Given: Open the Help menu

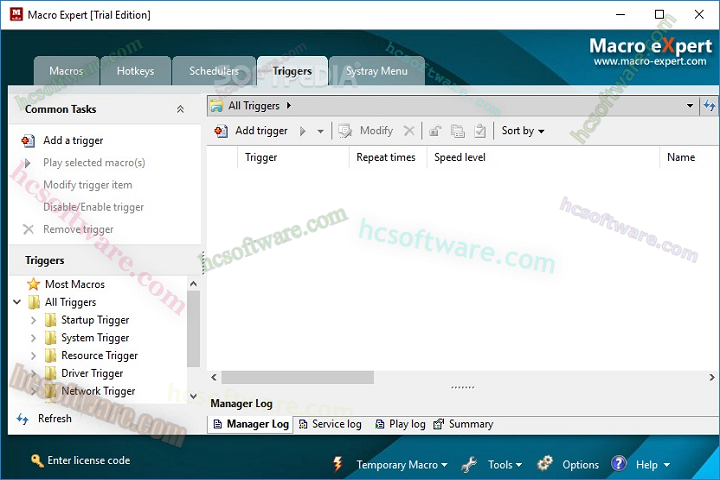Looking at the screenshot, I should click(x=652, y=465).
